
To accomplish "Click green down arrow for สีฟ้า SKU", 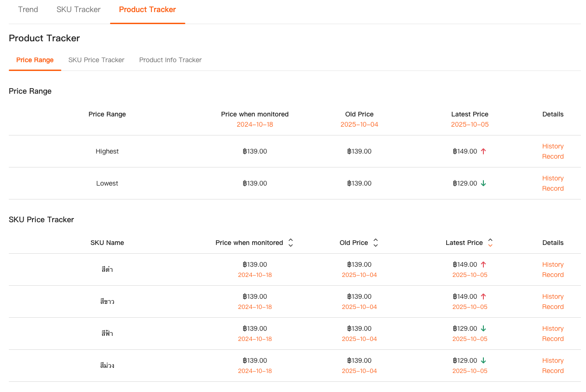I will [483, 328].
